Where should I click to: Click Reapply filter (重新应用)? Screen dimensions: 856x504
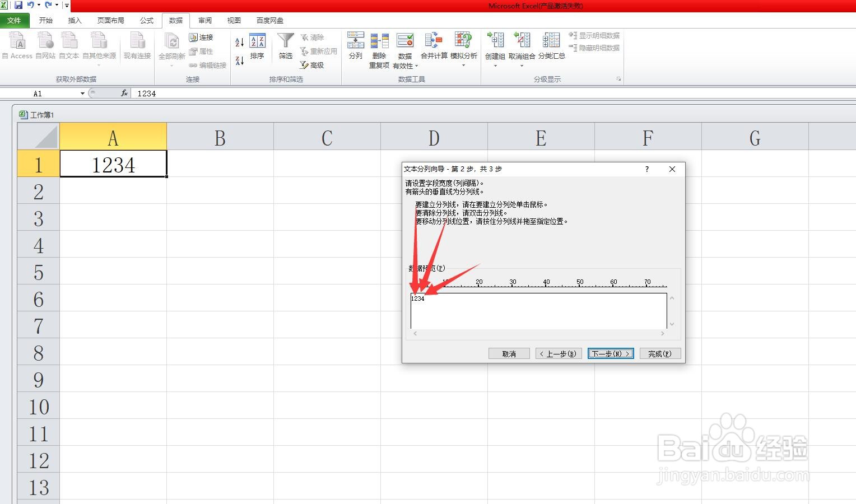point(319,51)
